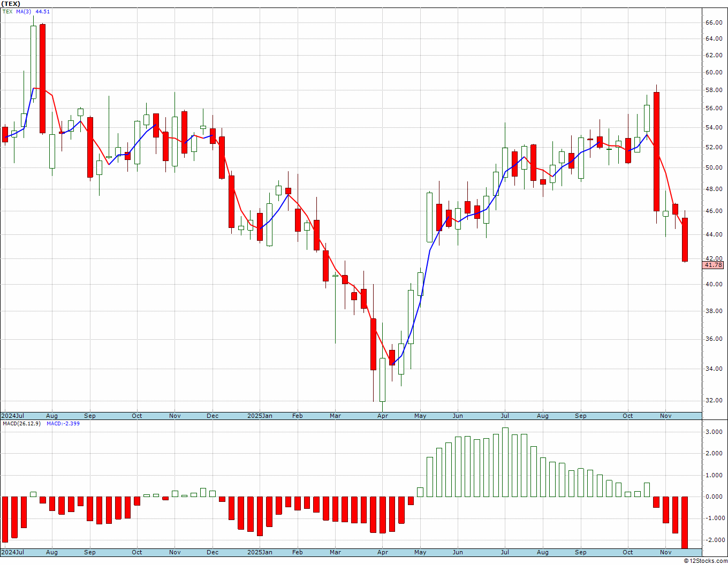The width and height of the screenshot is (728, 565).
Task: Click Feb on the price chart time axis
Action: 297,416
